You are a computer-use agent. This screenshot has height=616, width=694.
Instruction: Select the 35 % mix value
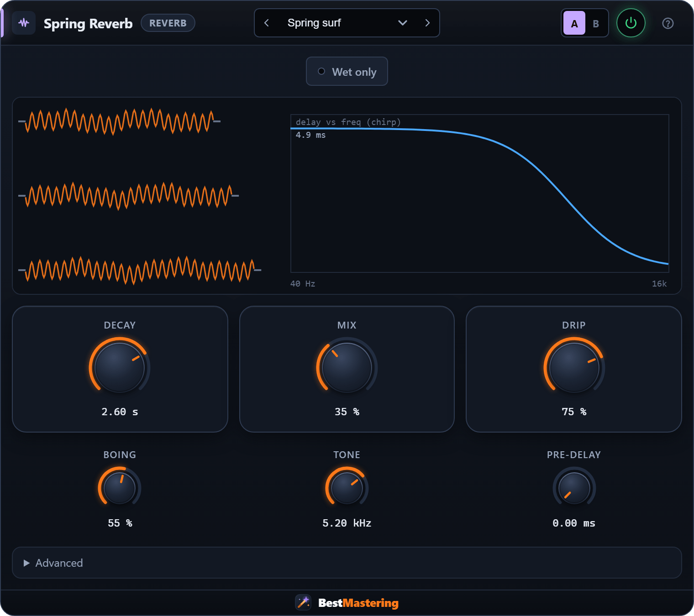click(347, 412)
